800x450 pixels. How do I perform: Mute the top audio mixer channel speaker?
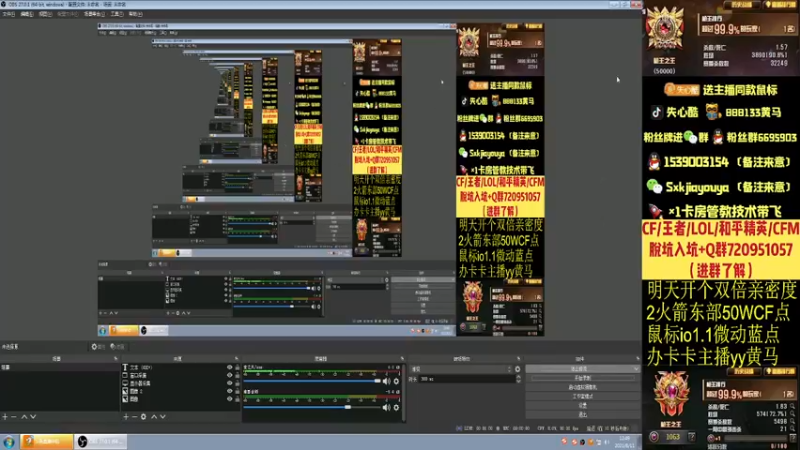click(387, 381)
